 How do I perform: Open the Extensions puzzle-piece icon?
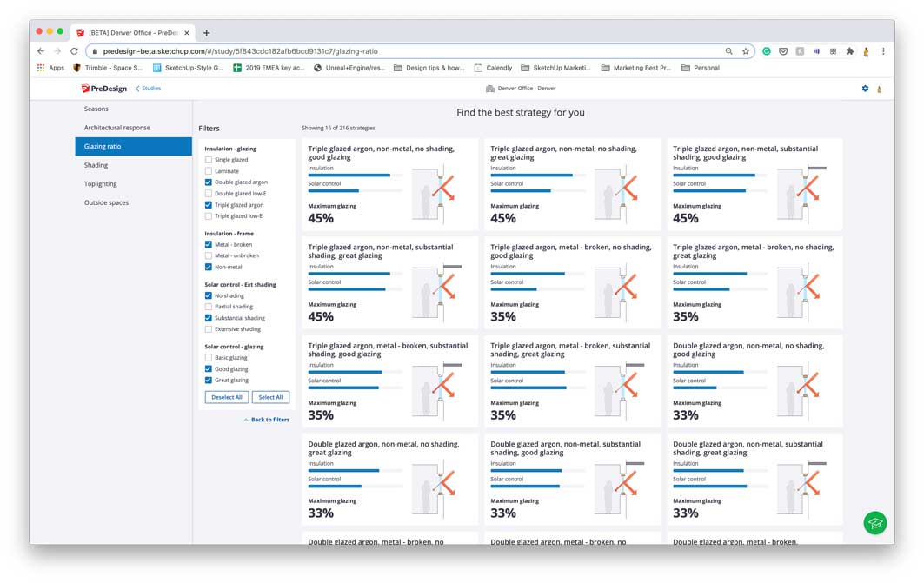click(x=850, y=51)
